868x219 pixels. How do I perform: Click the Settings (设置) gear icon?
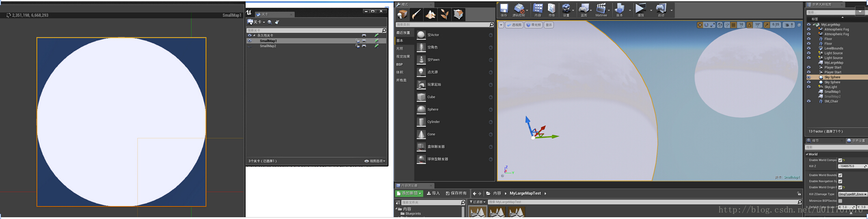coord(566,8)
